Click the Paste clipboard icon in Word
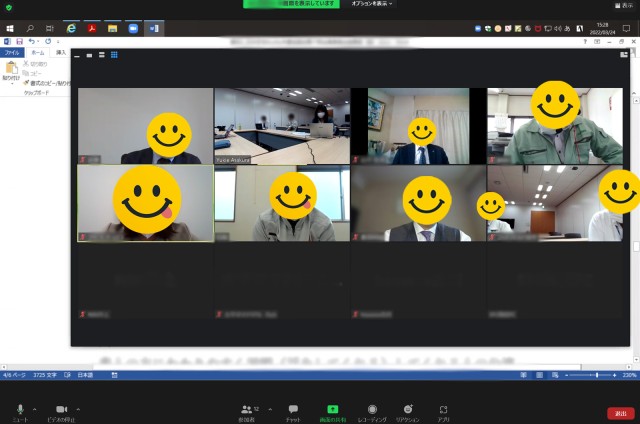Screen dimensions: 640x424 [11, 67]
